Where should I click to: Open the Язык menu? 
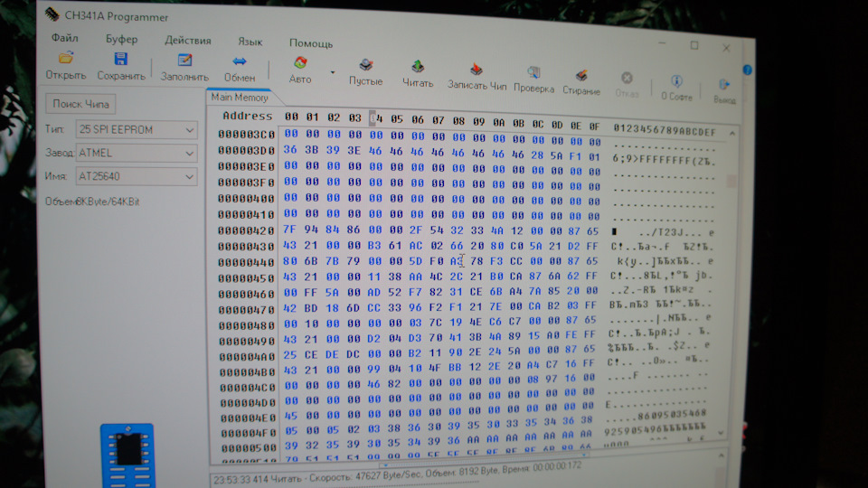[250, 42]
